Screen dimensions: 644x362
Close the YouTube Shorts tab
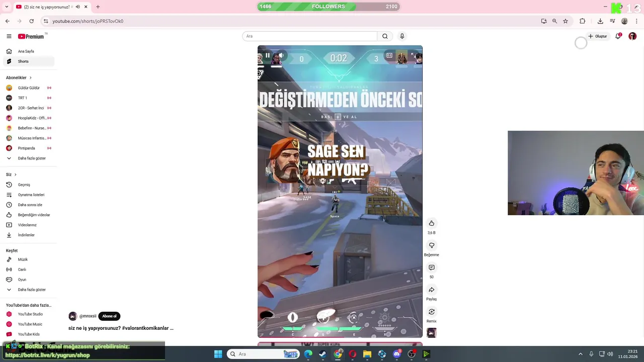click(86, 7)
